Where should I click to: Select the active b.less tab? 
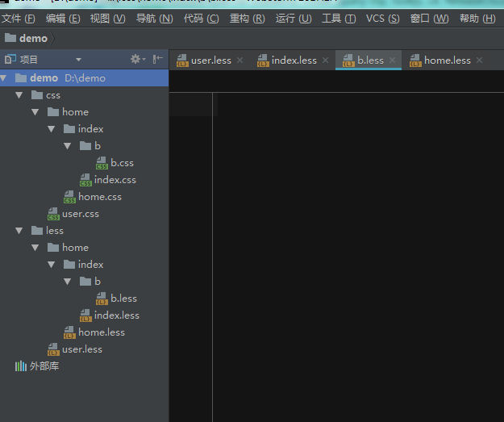pos(370,61)
